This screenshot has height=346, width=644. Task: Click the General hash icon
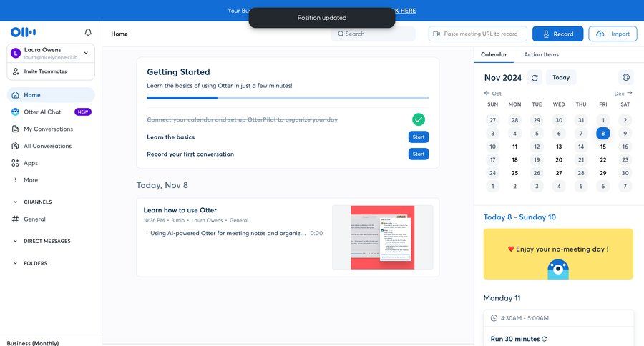15,219
